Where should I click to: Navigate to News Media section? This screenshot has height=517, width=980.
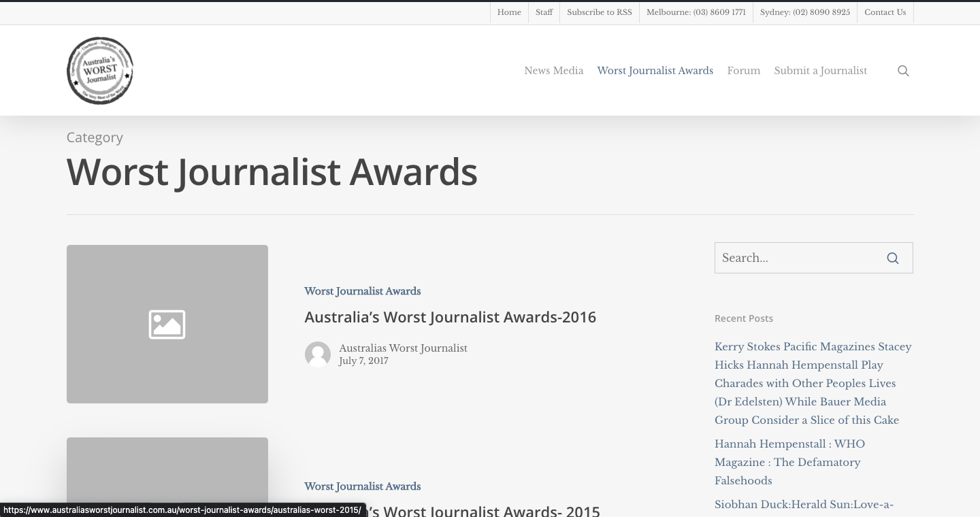pos(554,71)
